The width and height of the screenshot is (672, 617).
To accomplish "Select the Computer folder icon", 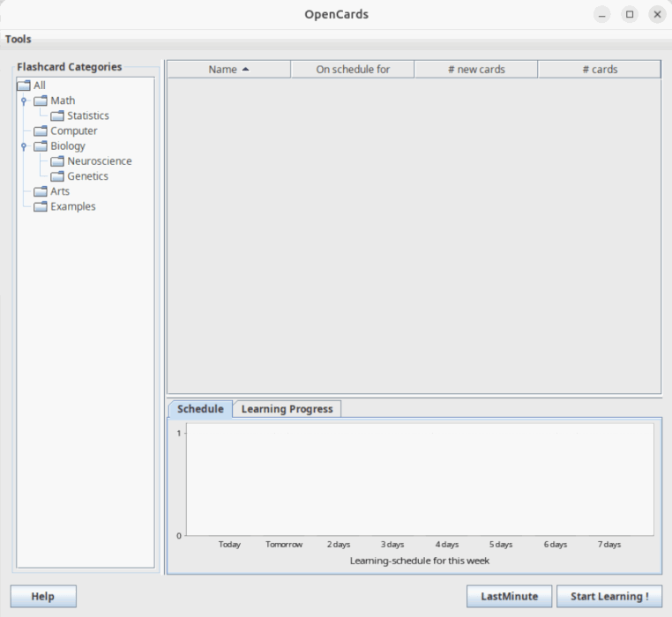I will (x=41, y=130).
